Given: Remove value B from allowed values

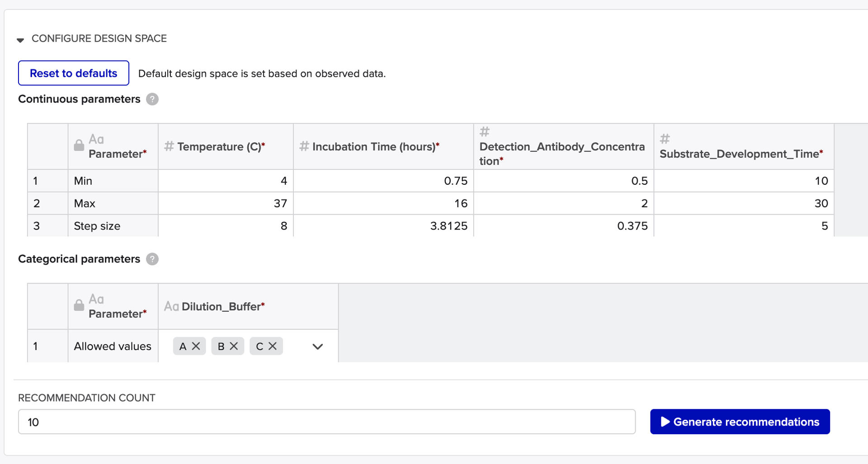Looking at the screenshot, I should pos(234,346).
